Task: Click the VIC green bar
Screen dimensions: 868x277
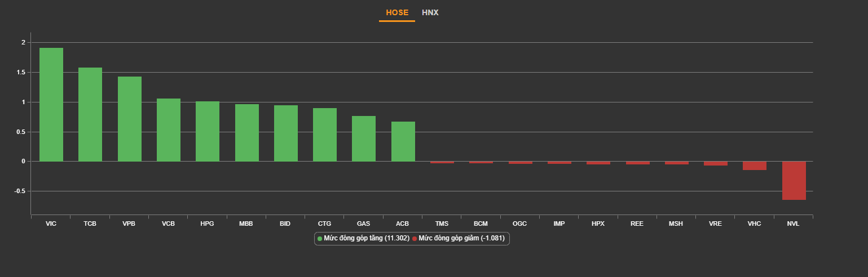Action: click(51, 105)
